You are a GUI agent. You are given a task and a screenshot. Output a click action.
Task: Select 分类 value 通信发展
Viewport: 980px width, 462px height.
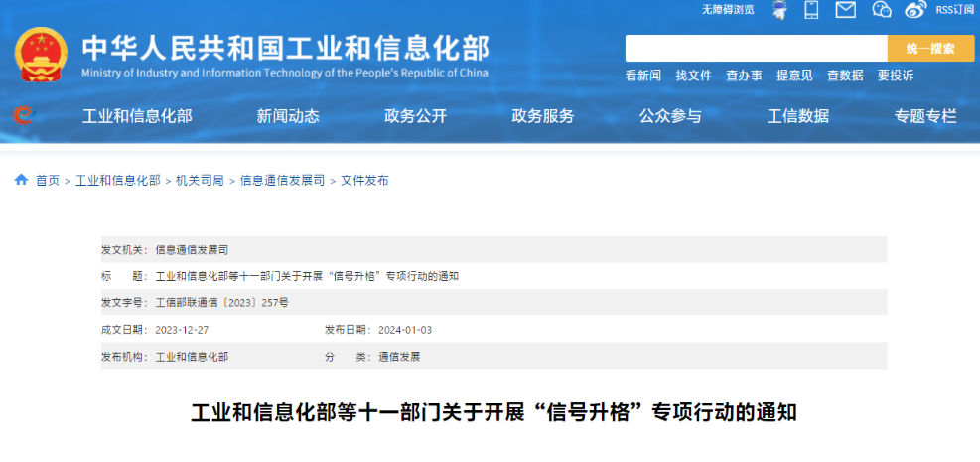399,357
